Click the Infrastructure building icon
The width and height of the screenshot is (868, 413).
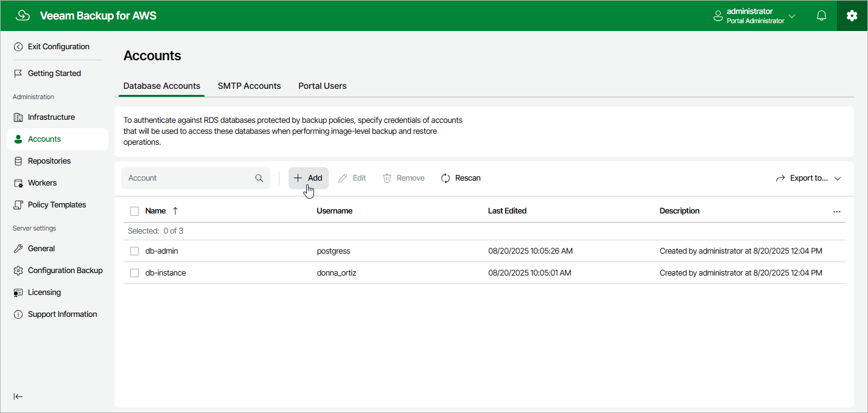[x=18, y=117]
